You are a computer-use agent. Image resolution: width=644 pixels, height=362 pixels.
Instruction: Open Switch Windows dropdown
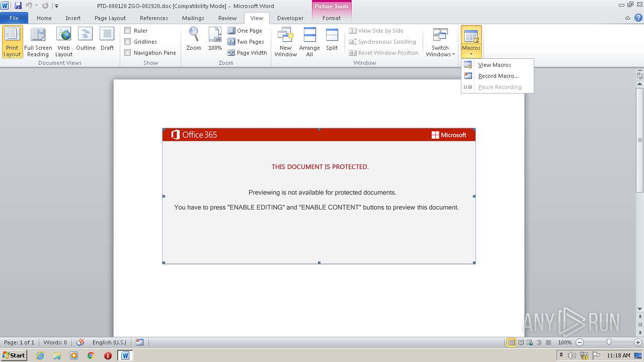[440, 42]
